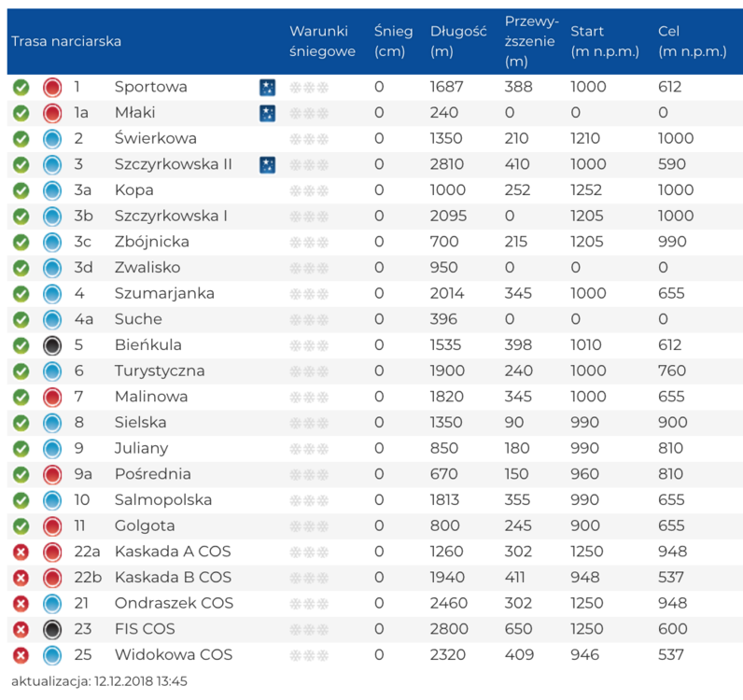Select the Ondraszek COS trail name
Screen dimensions: 743x700
click(174, 603)
